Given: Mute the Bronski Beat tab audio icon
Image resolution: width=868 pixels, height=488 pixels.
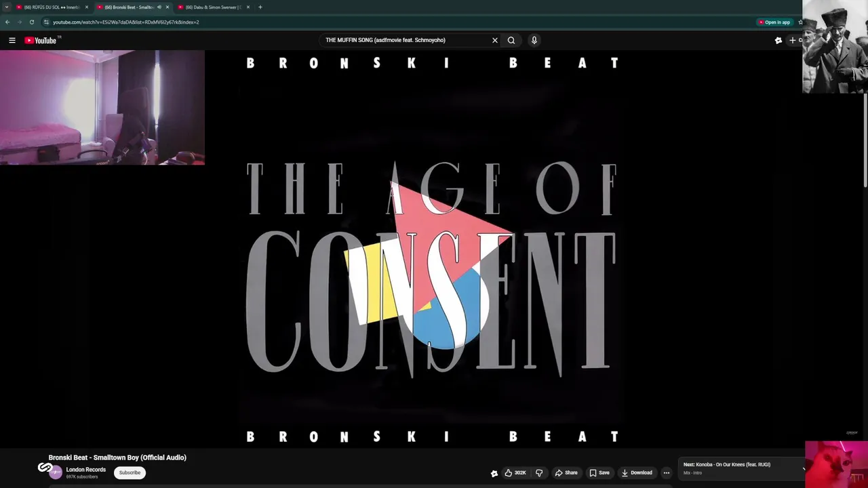Looking at the screenshot, I should 159,7.
